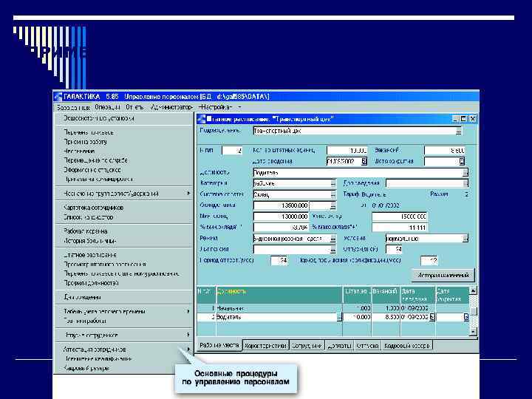Screen dimensions: 532x399
Task: Open calendar icon in date-of-closing field
Action: (x=461, y=161)
